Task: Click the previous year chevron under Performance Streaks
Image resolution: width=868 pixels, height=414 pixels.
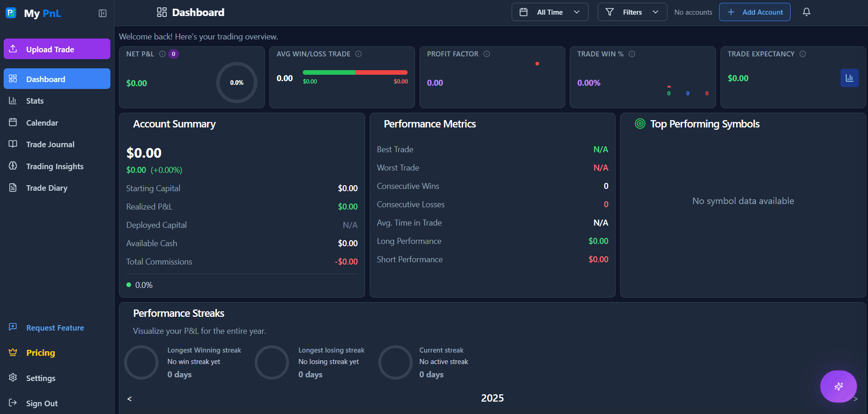Action: (129, 398)
